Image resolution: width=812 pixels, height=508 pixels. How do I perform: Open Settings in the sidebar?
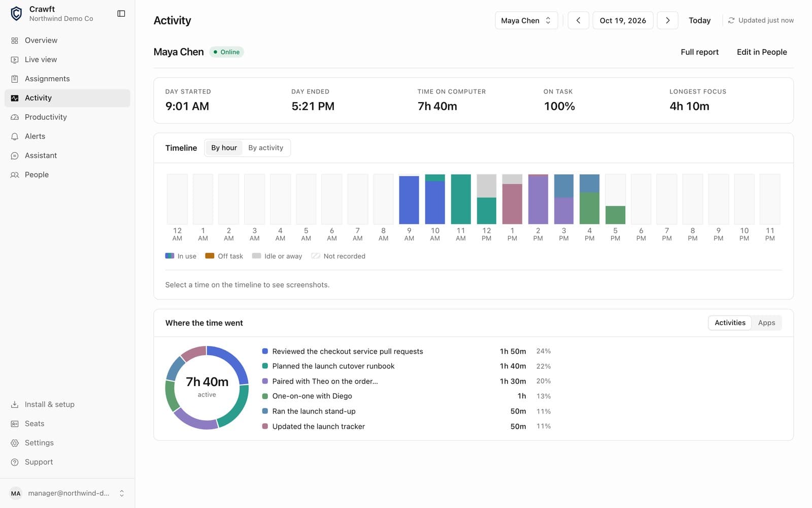coord(67,443)
